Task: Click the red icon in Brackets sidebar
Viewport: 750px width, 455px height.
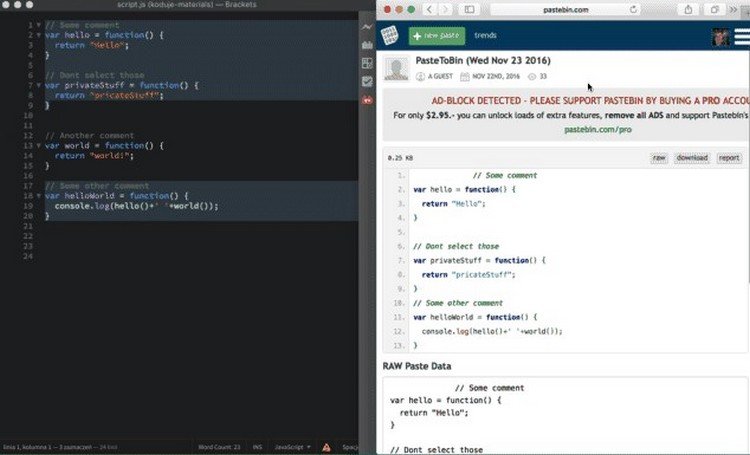Action: pos(367,99)
